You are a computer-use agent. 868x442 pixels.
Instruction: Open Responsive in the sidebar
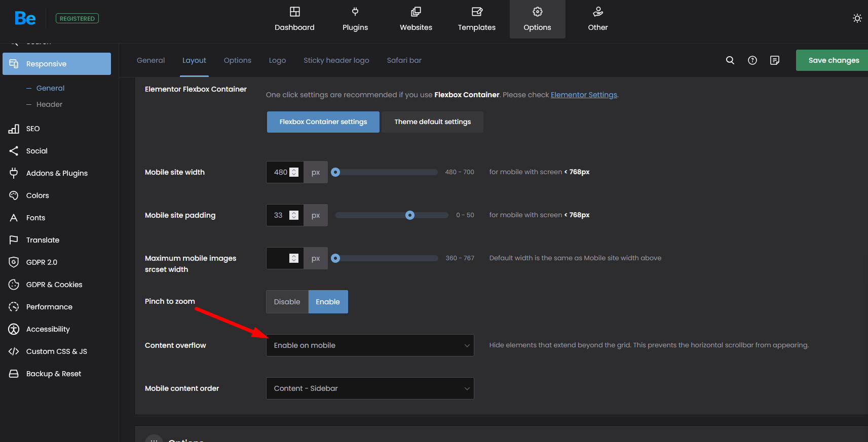coord(57,64)
